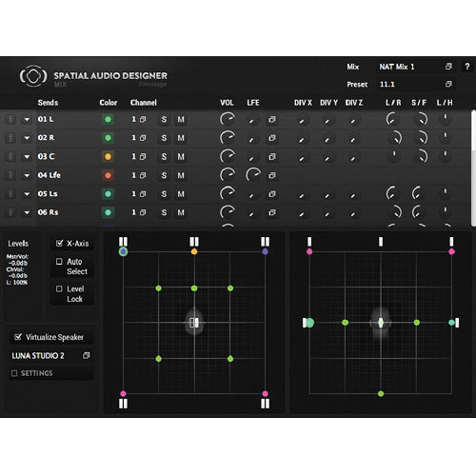Click the 01 L row handle
The height and width of the screenshot is (476, 476).
[x=10, y=120]
